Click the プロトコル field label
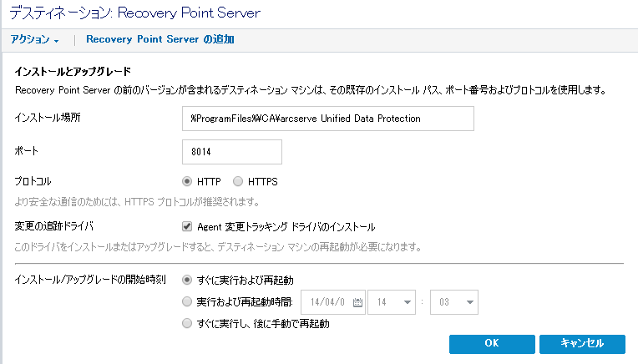638x364 pixels. [x=38, y=181]
